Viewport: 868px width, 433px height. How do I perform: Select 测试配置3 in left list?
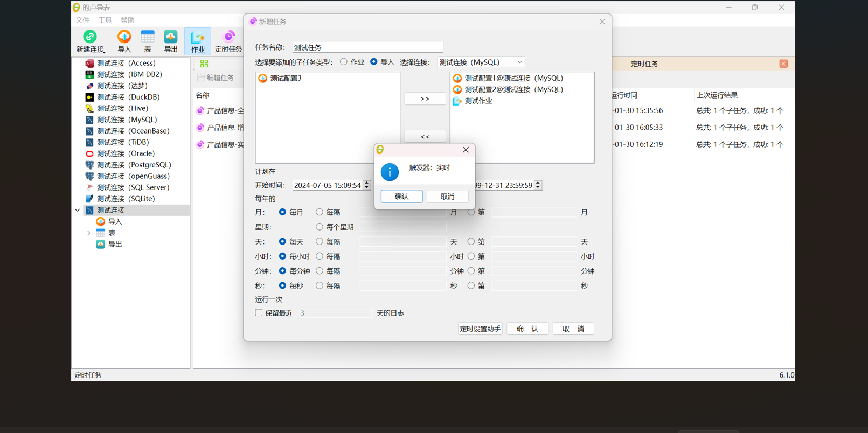point(280,78)
